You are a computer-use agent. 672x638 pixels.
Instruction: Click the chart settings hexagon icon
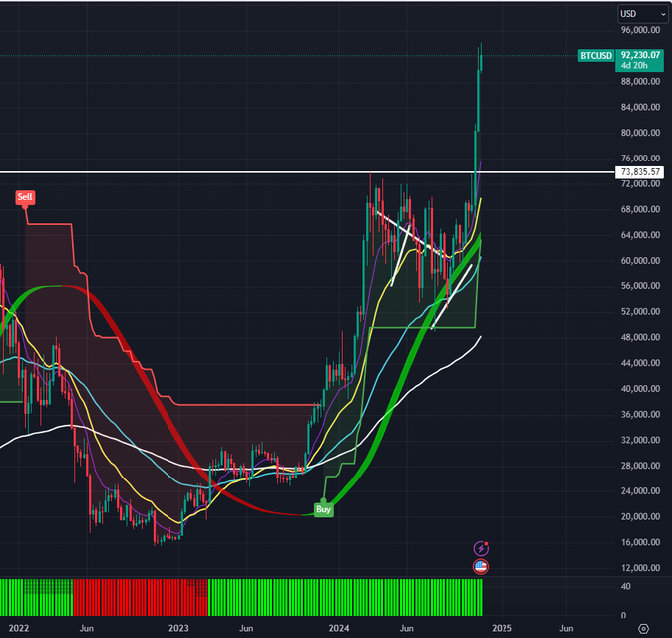coord(643,628)
